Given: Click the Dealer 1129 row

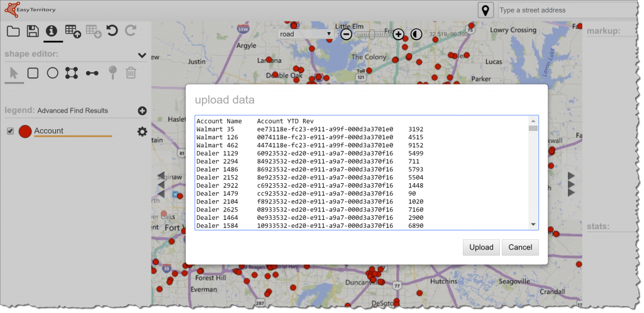Looking at the screenshot, I should pos(309,154).
